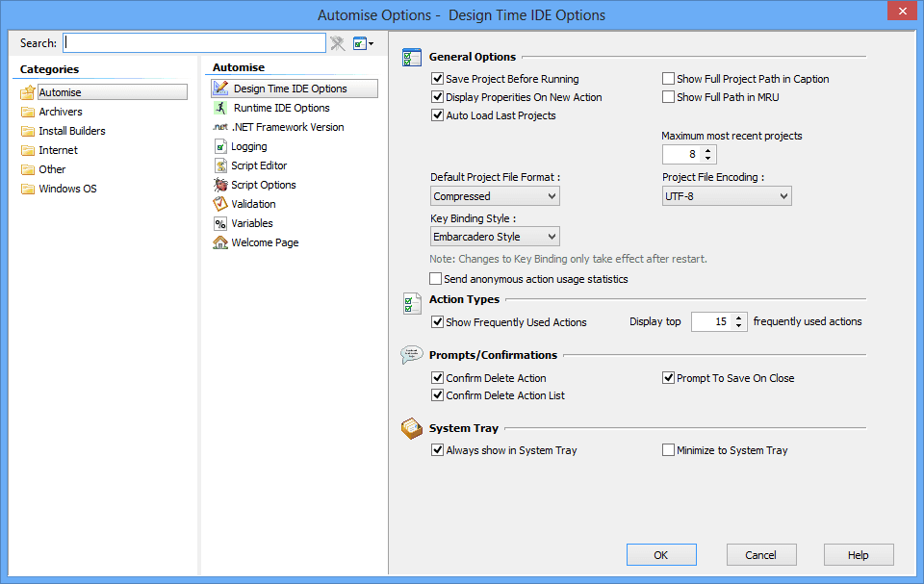Click the Prompts/Confirmations speech bubble icon
This screenshot has height=584, width=924.
[x=411, y=355]
